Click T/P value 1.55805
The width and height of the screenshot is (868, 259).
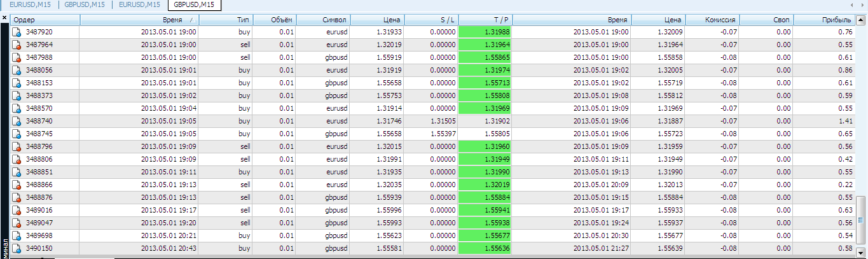coord(497,134)
